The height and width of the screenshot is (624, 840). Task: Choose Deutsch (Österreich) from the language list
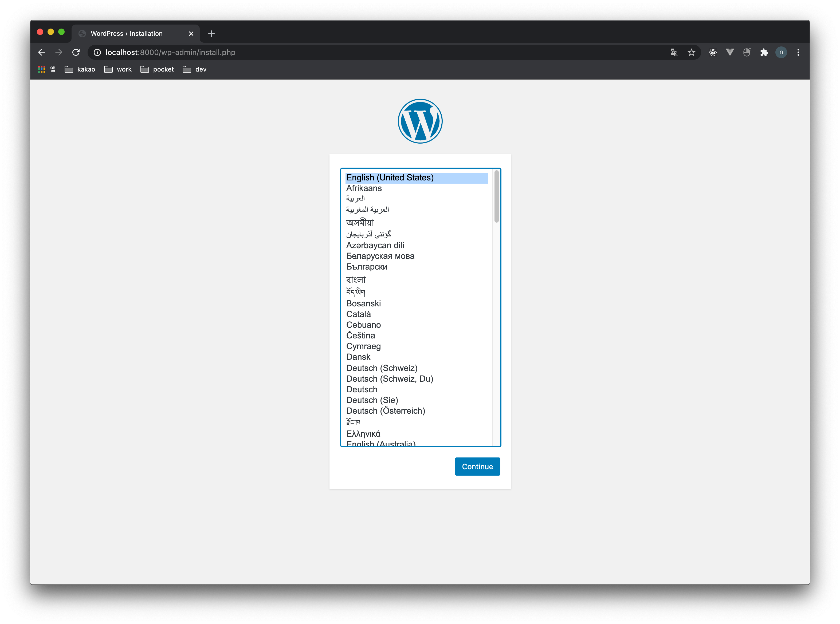386,410
